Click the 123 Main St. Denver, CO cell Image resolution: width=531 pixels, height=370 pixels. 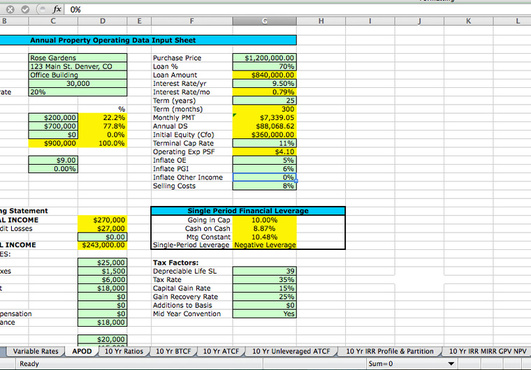(x=78, y=66)
